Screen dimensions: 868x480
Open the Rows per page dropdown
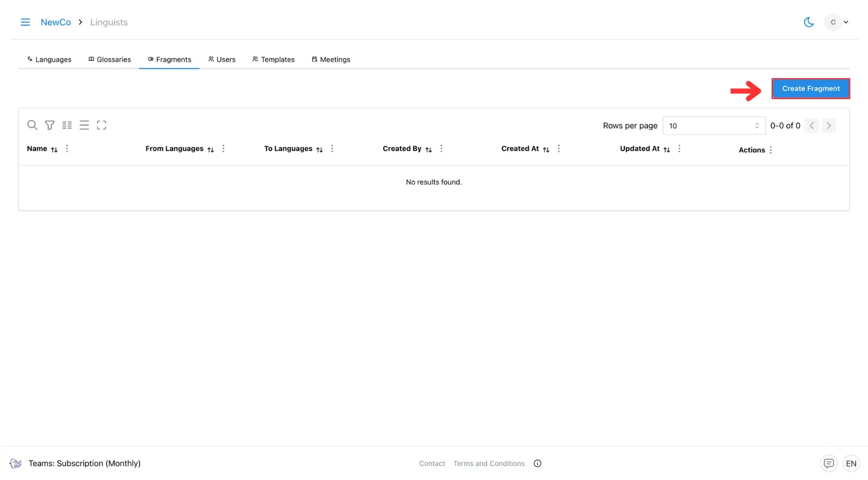(714, 125)
